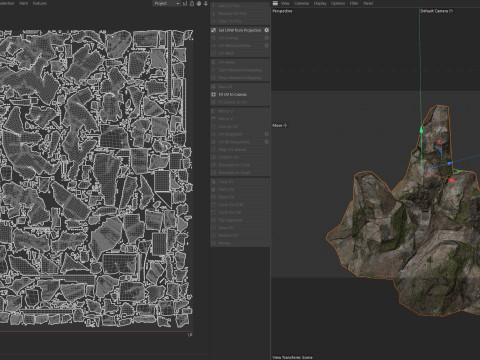Click the red X-axis arrow handle
The height and width of the screenshot is (360, 480).
tap(452, 180)
